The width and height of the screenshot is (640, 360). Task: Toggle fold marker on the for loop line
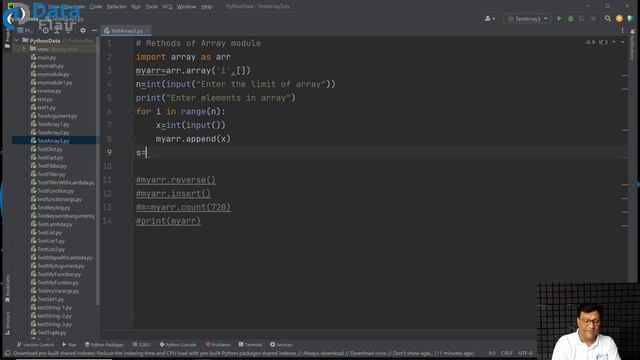point(132,111)
